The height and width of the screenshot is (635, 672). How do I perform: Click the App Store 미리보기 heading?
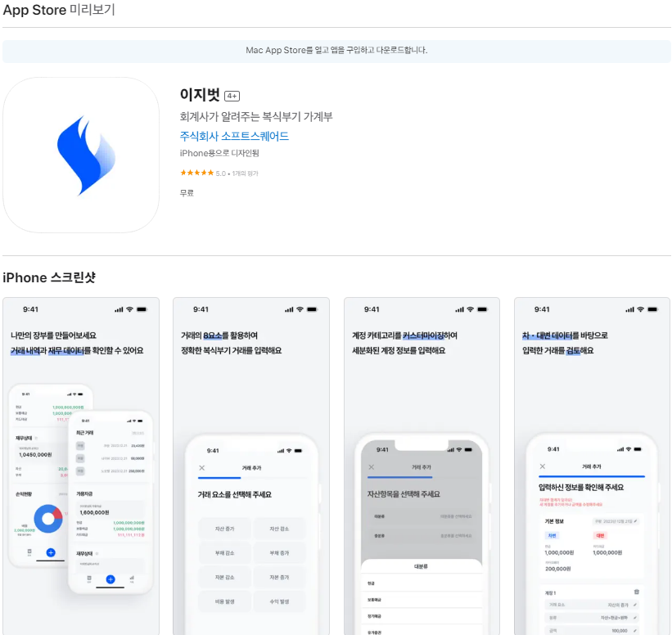click(59, 10)
